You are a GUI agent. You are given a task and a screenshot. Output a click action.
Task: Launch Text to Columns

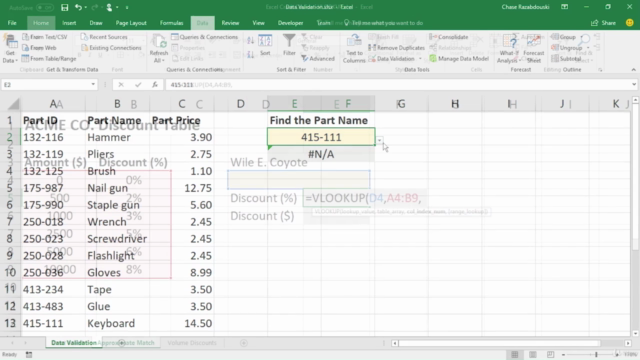click(354, 49)
